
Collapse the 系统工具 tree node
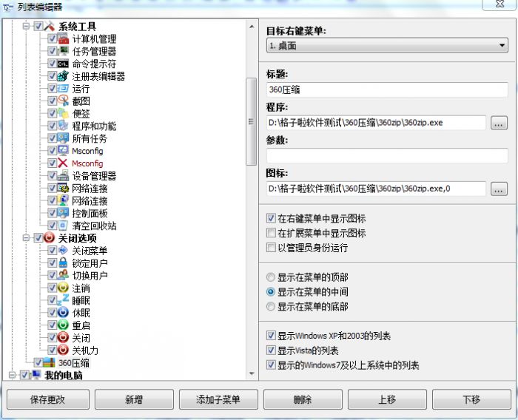point(26,27)
